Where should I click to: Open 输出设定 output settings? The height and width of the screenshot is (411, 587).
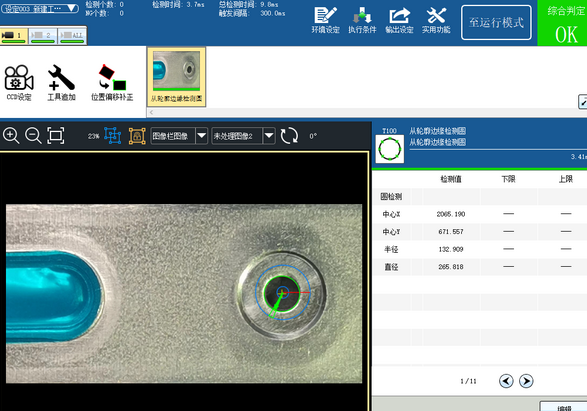[399, 20]
